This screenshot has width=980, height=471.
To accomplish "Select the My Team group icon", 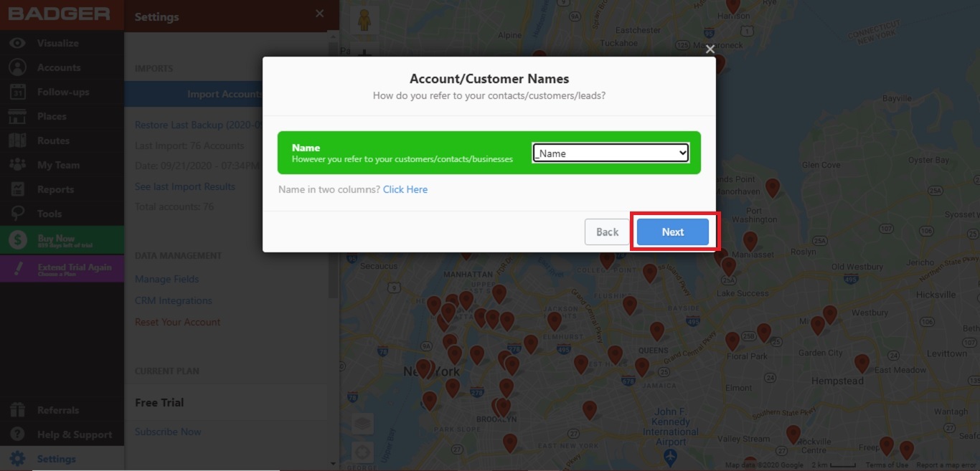I will [x=17, y=165].
